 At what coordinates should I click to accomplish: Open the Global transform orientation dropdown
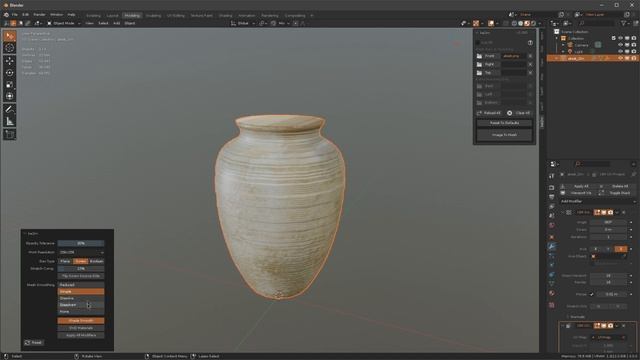(243, 23)
